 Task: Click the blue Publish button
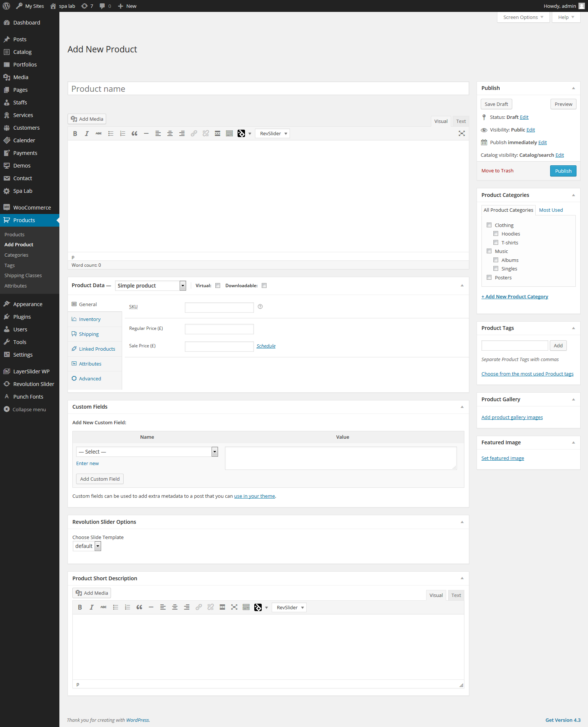coord(563,171)
